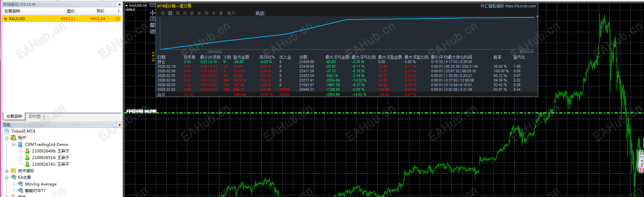Select the 日 daily stats tab

[170, 13]
